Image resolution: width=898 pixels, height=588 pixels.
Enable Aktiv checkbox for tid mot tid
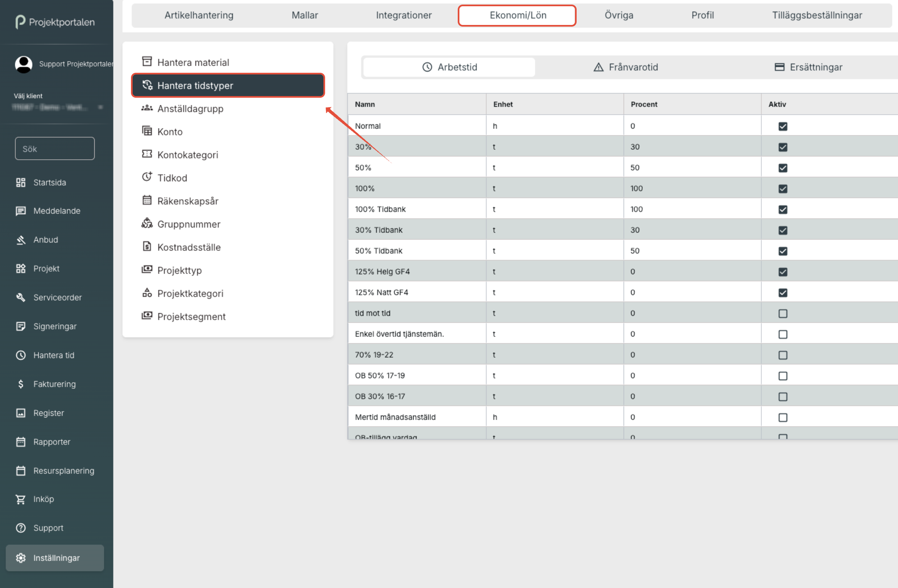click(782, 313)
